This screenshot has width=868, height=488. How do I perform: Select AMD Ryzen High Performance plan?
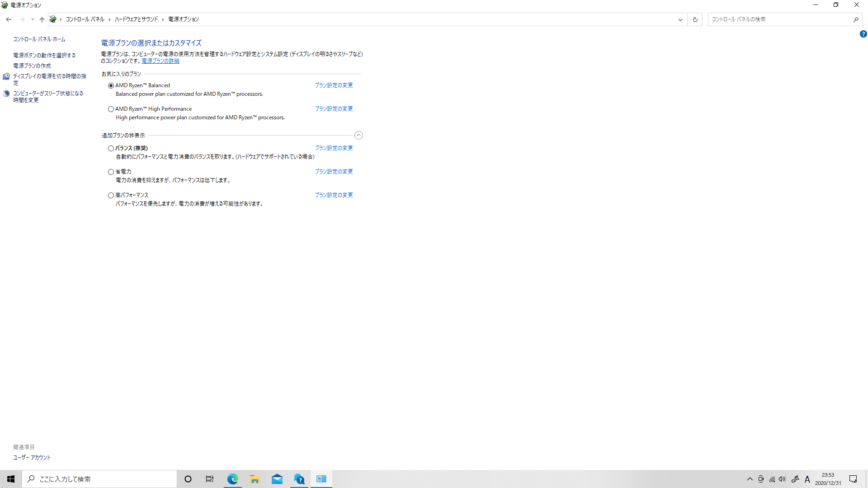click(x=111, y=109)
